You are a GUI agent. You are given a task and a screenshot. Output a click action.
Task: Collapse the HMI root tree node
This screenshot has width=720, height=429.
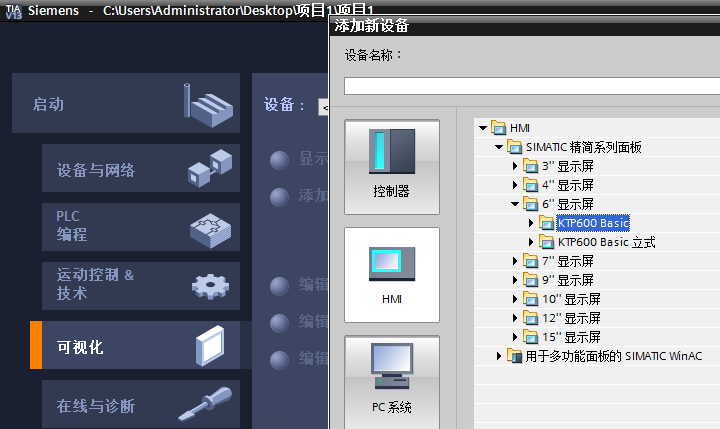[483, 128]
